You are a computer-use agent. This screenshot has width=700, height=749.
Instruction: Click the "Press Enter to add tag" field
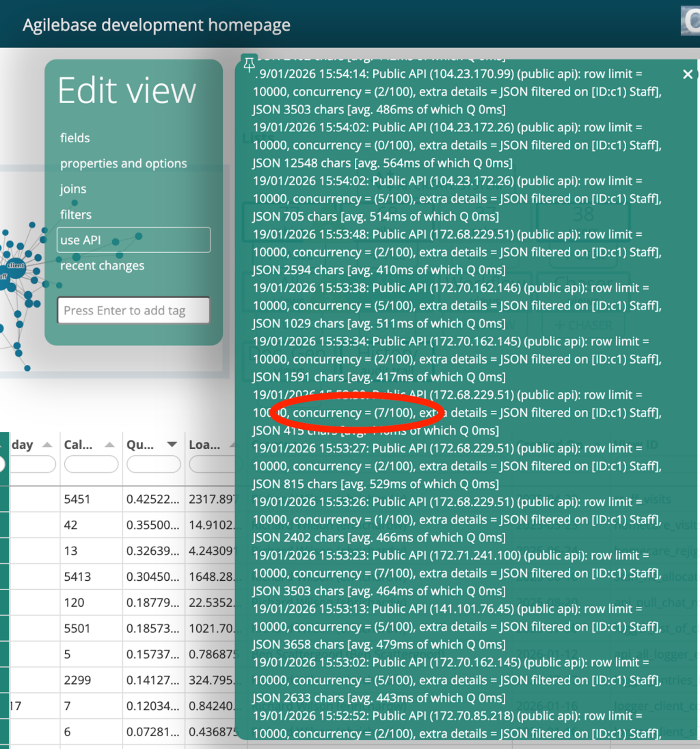click(x=133, y=310)
